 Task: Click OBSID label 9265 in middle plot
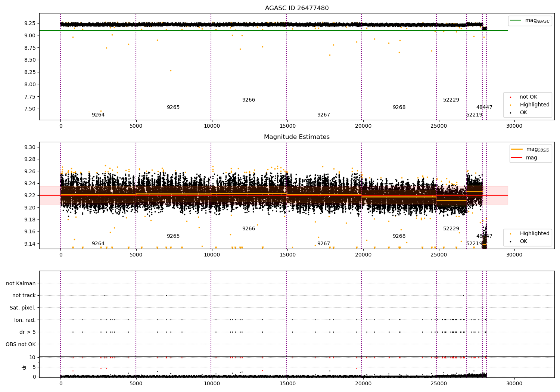click(x=173, y=236)
